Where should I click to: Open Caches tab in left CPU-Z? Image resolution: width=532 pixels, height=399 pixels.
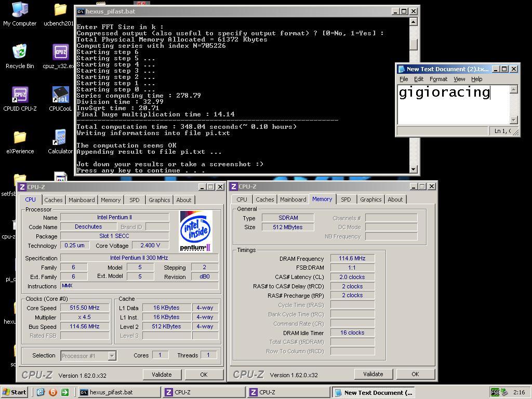point(54,200)
